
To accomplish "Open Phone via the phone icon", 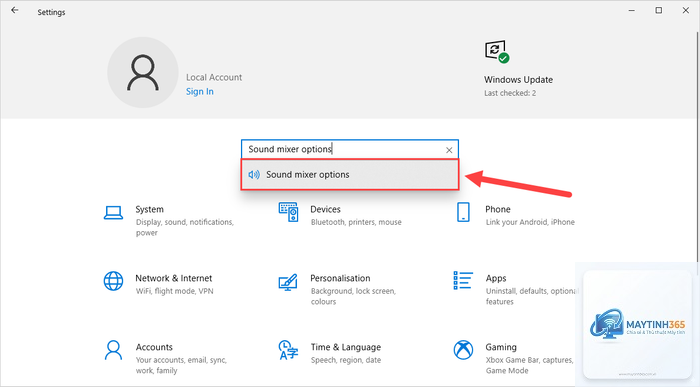I will [x=463, y=212].
